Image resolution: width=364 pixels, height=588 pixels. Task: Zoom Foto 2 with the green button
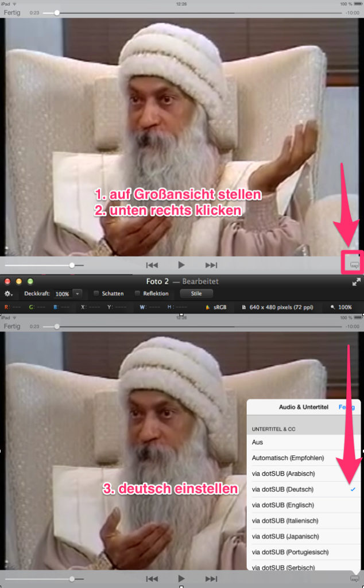click(30, 281)
